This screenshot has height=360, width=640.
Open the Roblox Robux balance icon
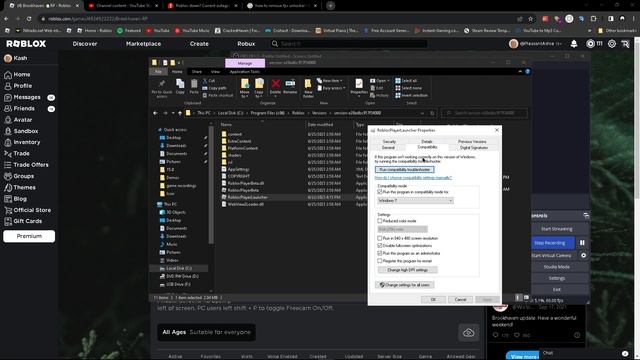click(x=590, y=44)
